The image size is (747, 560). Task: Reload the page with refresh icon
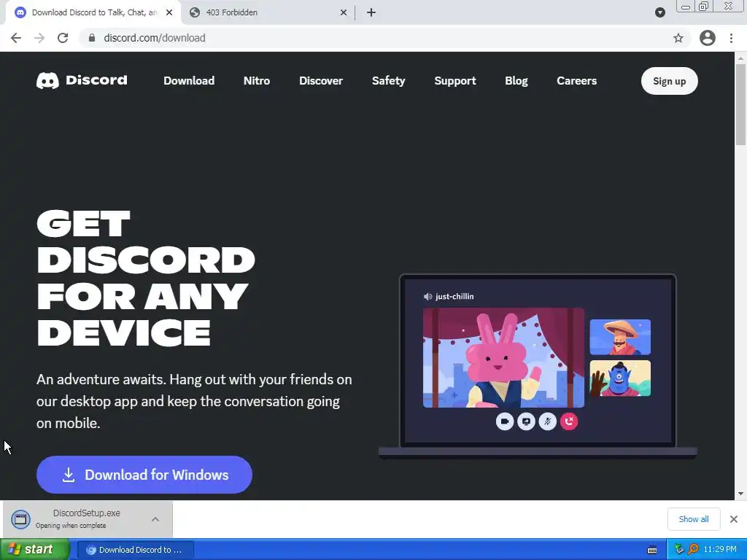pyautogui.click(x=63, y=38)
